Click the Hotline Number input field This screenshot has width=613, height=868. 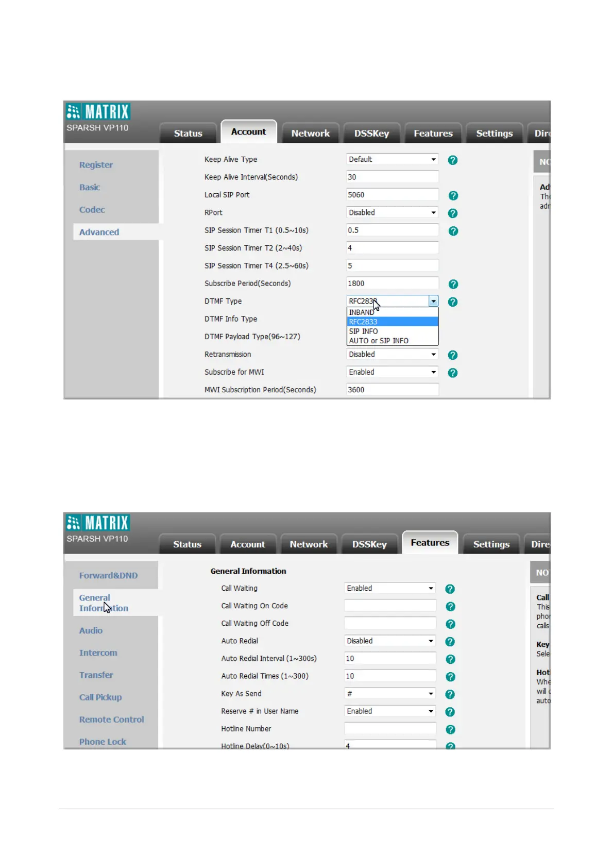click(390, 728)
